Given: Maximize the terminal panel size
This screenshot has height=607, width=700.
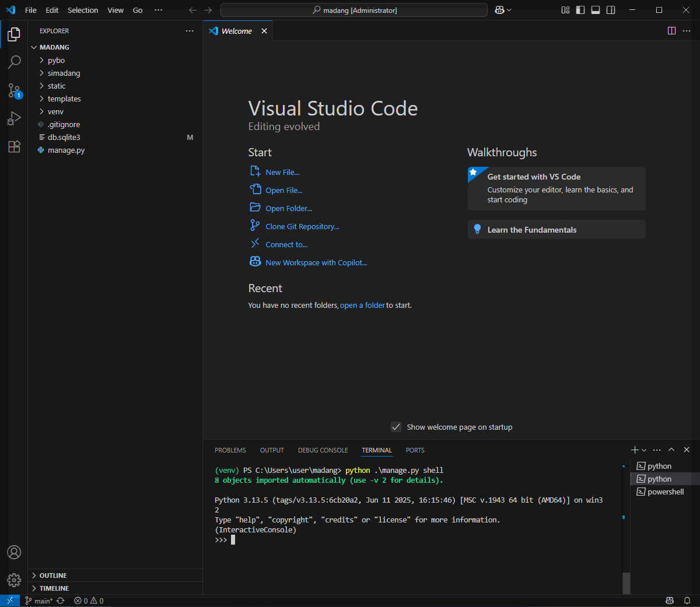Looking at the screenshot, I should pos(671,450).
